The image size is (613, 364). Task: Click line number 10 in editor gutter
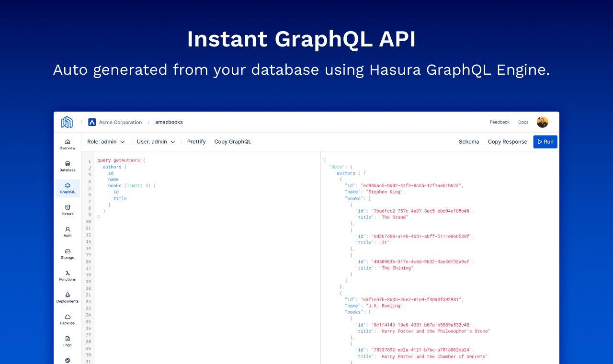[x=88, y=222]
